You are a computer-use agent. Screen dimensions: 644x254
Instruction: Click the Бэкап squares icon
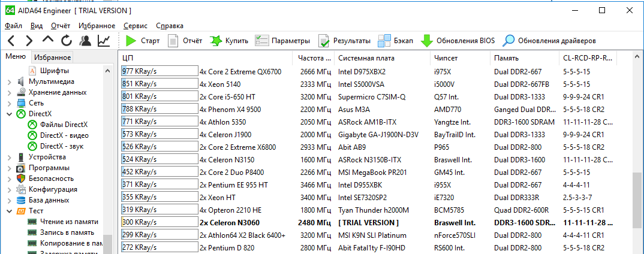coord(384,41)
